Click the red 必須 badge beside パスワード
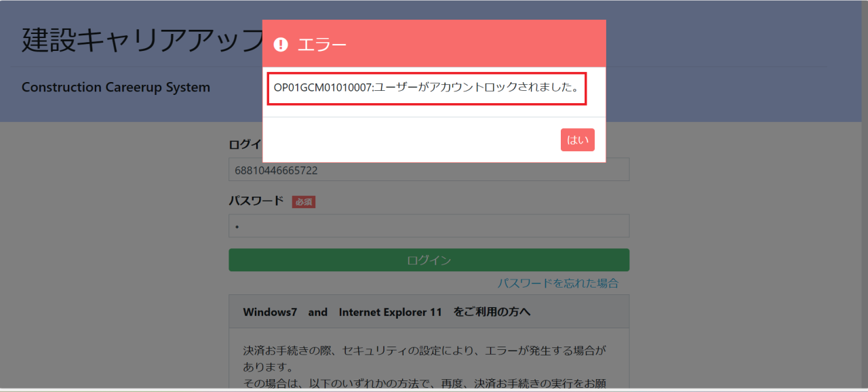 [303, 202]
